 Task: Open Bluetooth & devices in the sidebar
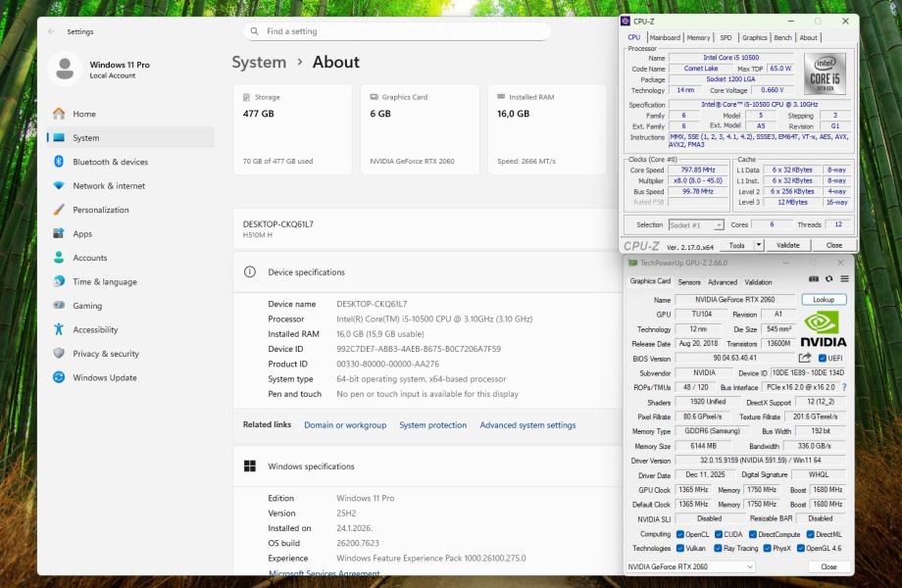point(110,162)
